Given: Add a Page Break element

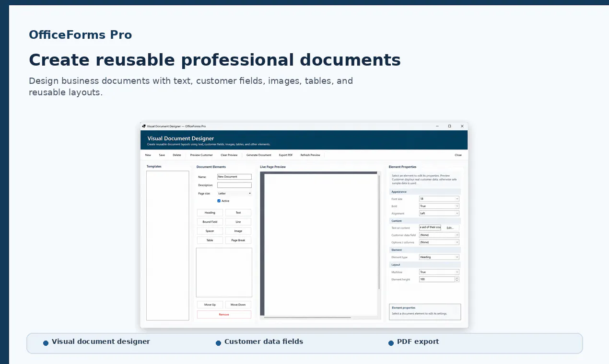Looking at the screenshot, I should pos(238,240).
